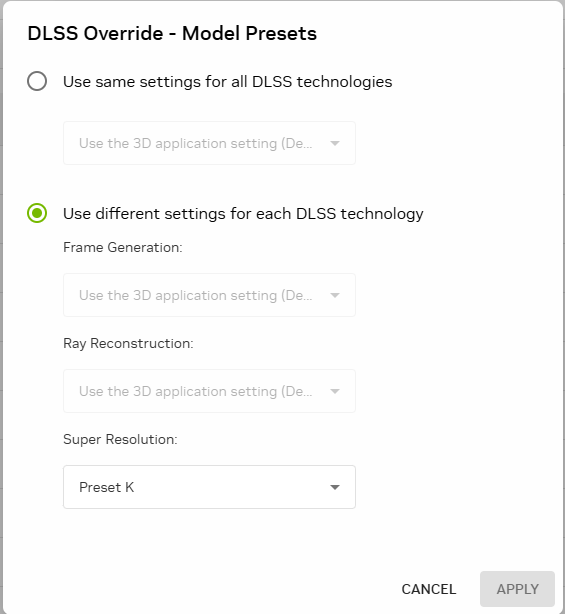Click the 'Frame Generation:' label
The image size is (565, 614).
pyautogui.click(x=123, y=247)
